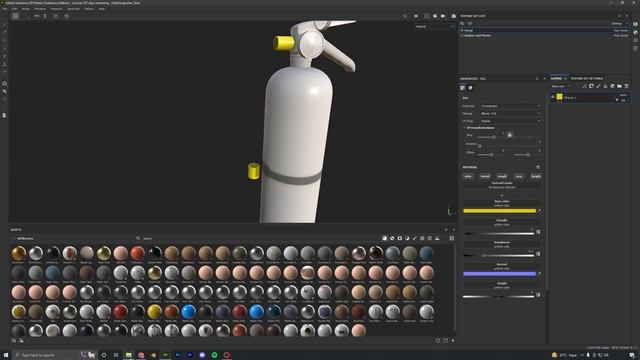Delete the selected layer with trash icon
The width and height of the screenshot is (640, 360).
point(627,86)
